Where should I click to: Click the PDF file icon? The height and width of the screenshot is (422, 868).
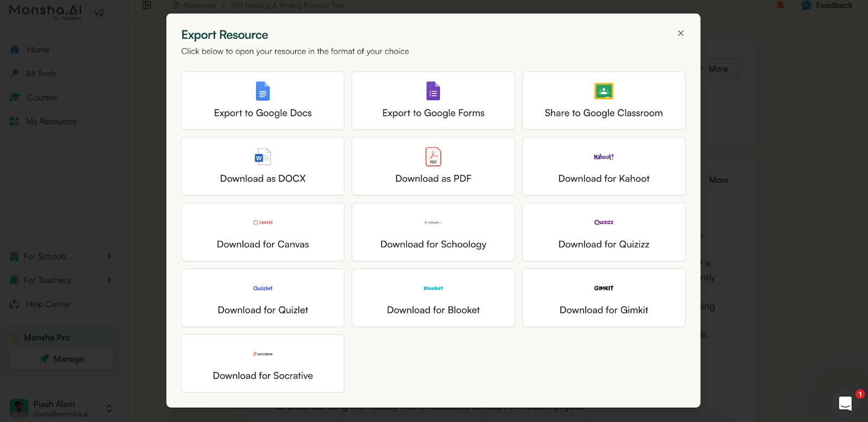[433, 157]
